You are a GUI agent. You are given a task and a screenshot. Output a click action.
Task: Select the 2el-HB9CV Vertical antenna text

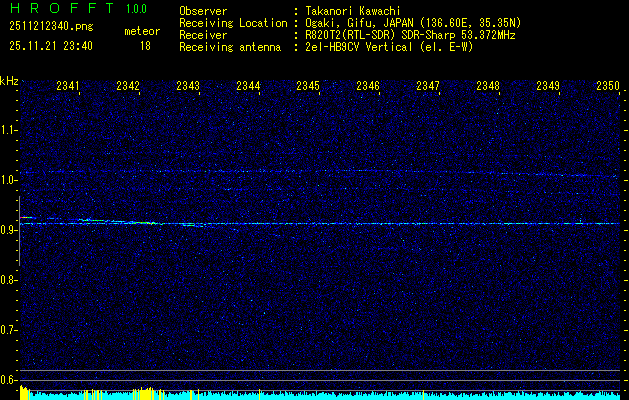coord(388,46)
